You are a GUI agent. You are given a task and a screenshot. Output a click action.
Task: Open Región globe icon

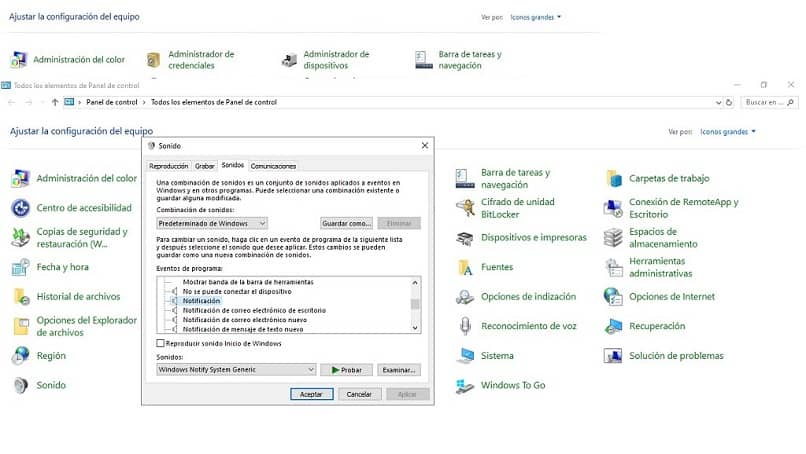click(x=21, y=356)
